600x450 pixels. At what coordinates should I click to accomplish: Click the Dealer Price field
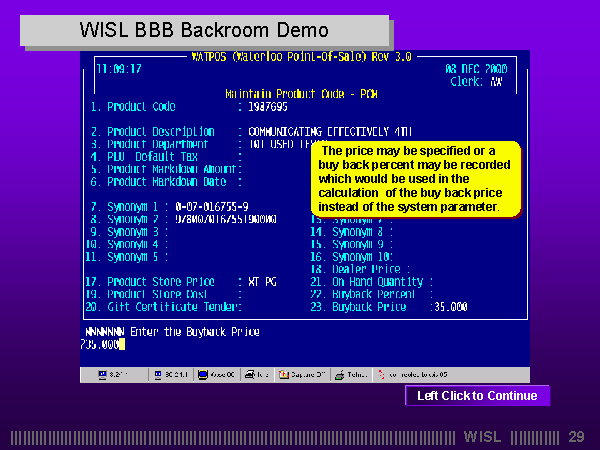[359, 269]
